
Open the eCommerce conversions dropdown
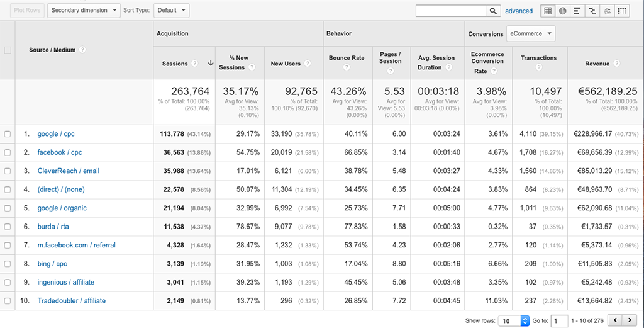[x=531, y=33]
